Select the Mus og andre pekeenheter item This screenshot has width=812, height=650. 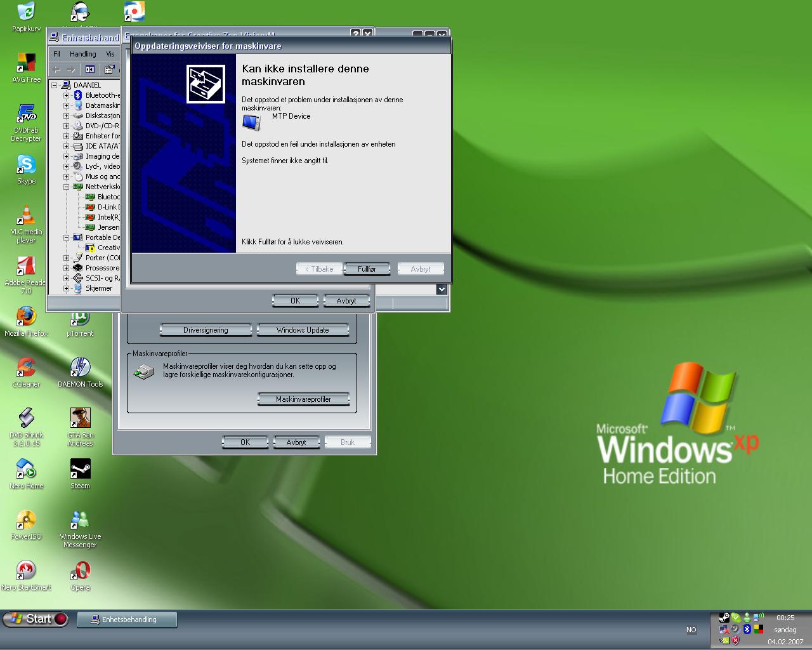click(x=102, y=176)
